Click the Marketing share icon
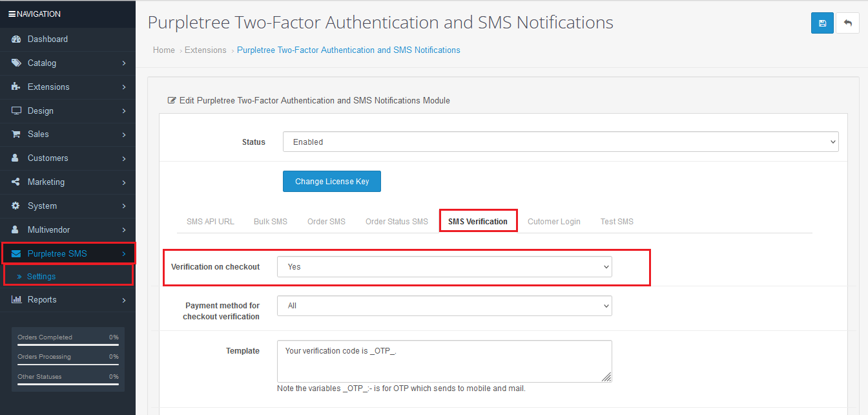The height and width of the screenshot is (415, 868). pos(16,182)
